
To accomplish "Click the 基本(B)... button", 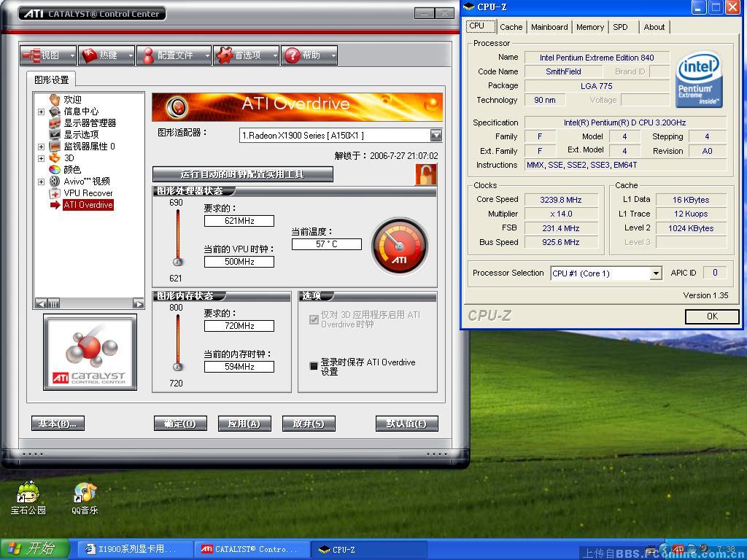I will [58, 424].
